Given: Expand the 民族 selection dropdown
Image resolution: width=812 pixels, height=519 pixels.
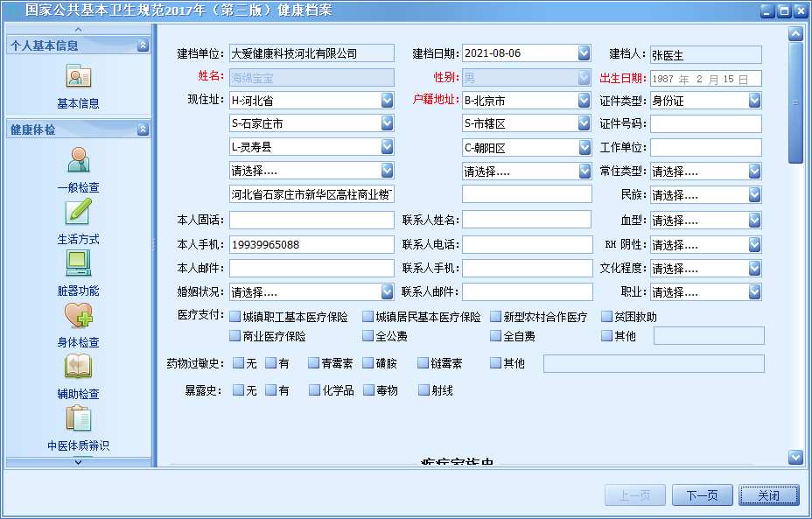Looking at the screenshot, I should tap(754, 196).
